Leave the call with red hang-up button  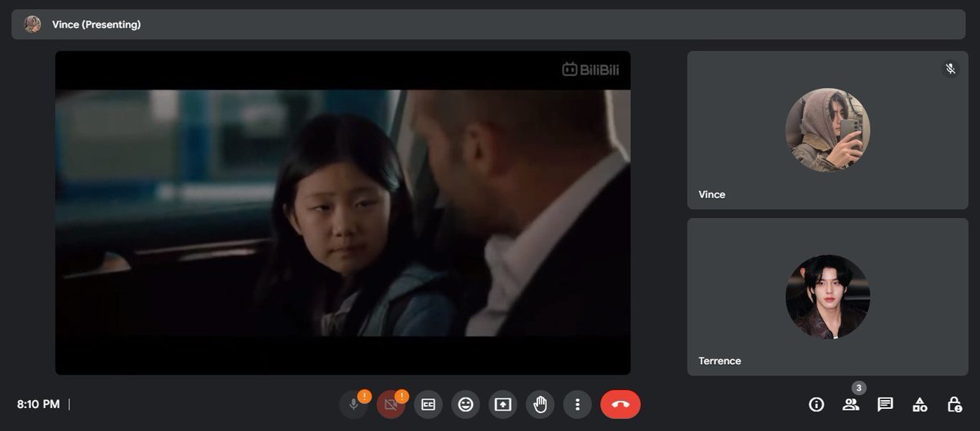pyautogui.click(x=621, y=404)
